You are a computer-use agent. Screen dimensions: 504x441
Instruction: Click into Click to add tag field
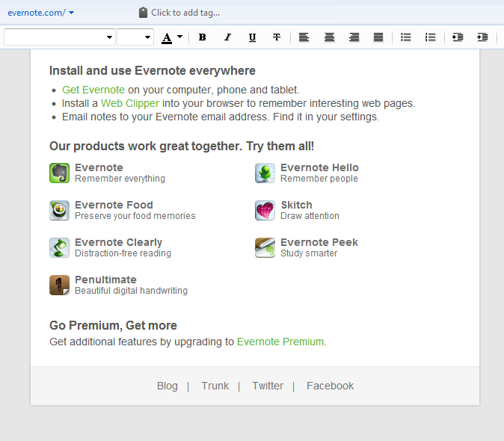(x=185, y=13)
